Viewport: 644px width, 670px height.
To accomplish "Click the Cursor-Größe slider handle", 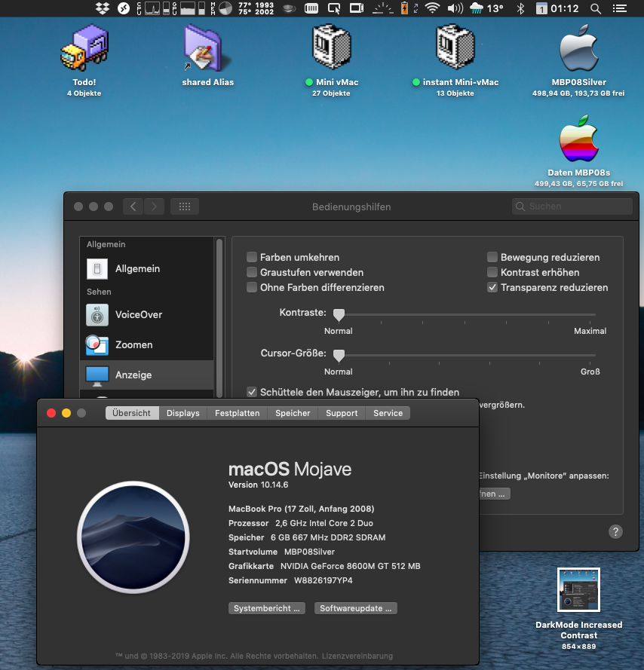I will [339, 356].
